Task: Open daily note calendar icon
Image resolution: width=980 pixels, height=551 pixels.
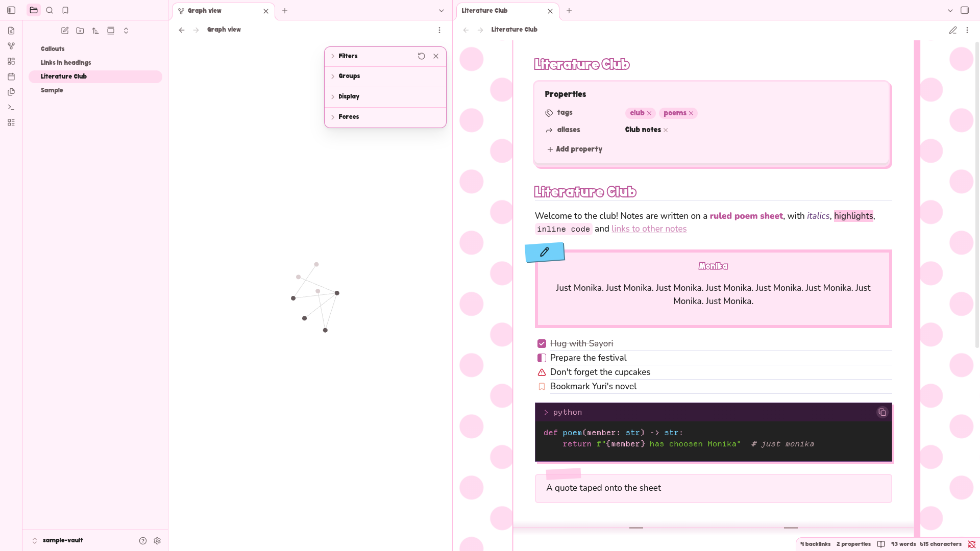Action: [11, 77]
